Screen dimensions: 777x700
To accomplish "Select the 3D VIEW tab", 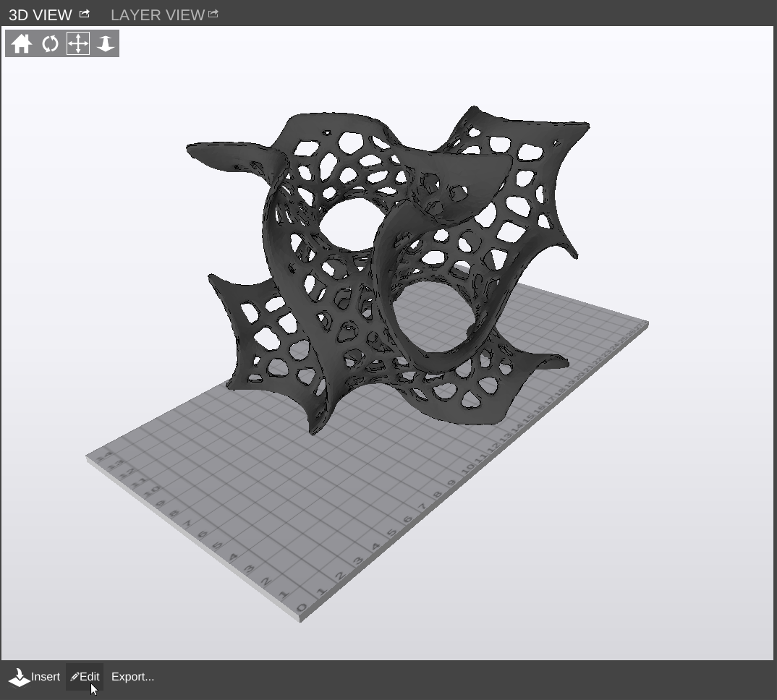I will point(41,15).
